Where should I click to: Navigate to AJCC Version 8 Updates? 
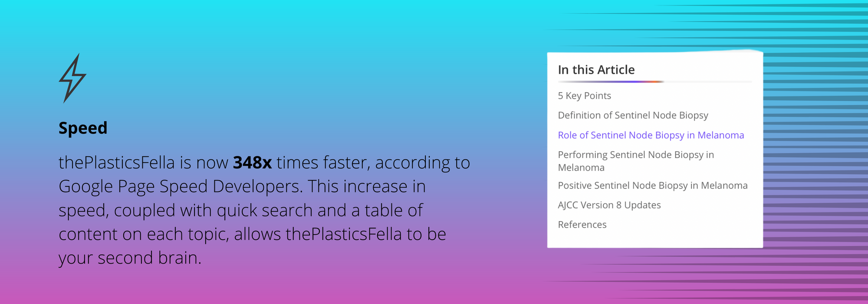(x=609, y=205)
